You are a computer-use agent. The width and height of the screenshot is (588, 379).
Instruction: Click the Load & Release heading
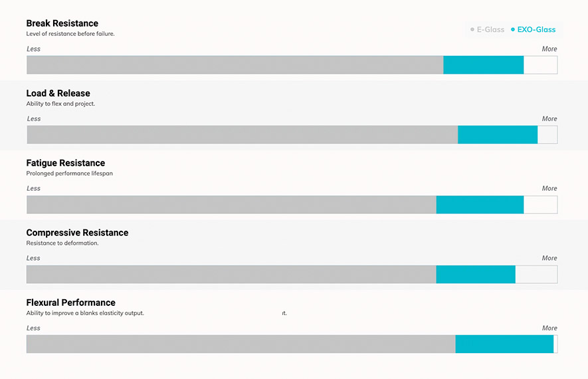58,94
